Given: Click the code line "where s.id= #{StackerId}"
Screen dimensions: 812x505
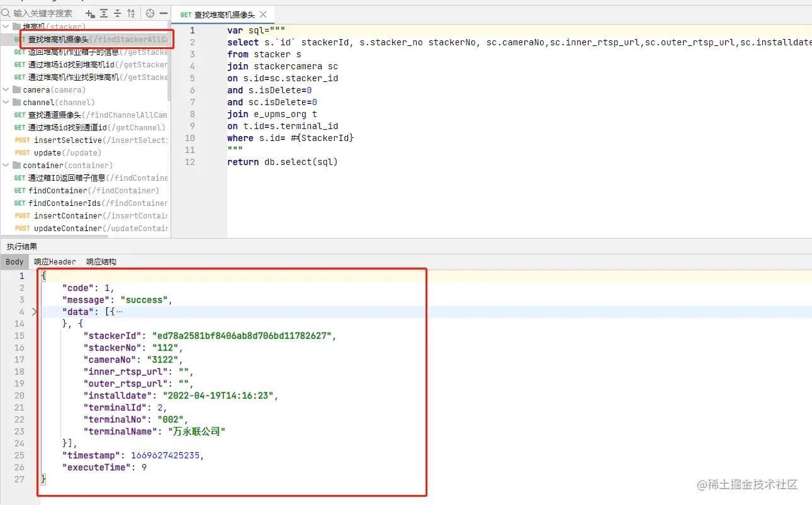Looking at the screenshot, I should (291, 138).
